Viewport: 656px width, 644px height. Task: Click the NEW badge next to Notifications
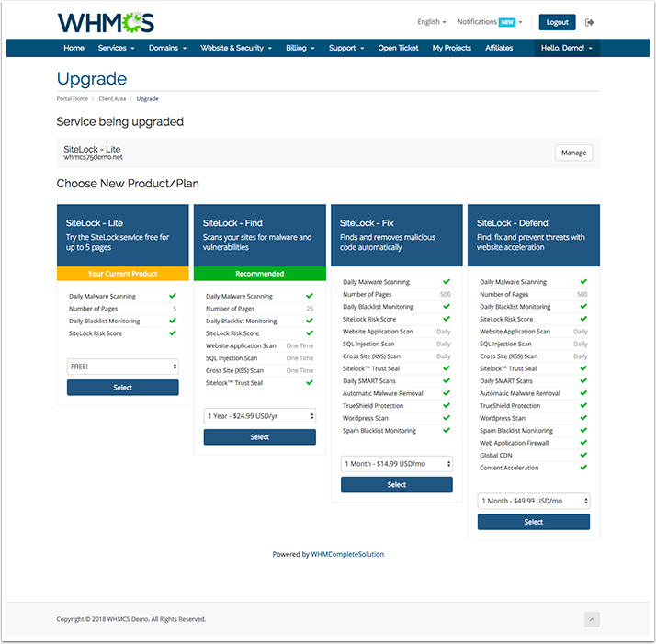tap(507, 22)
